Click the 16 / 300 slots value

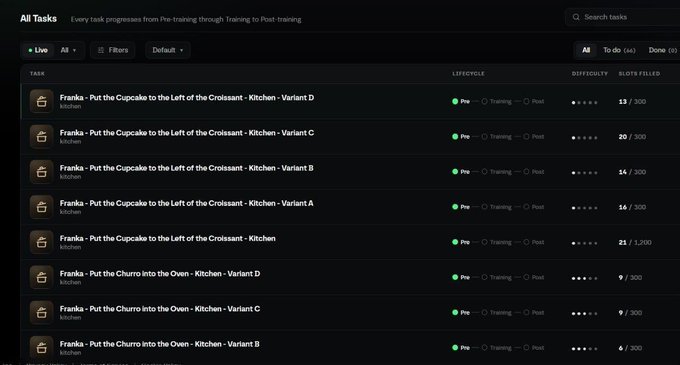pos(632,207)
